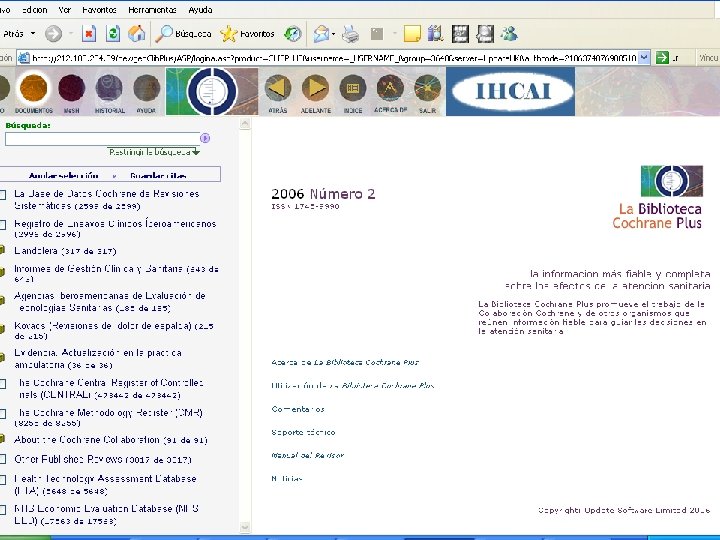Screen dimensions: 720x540
Task: Open the Ver menu
Action: click(x=64, y=10)
